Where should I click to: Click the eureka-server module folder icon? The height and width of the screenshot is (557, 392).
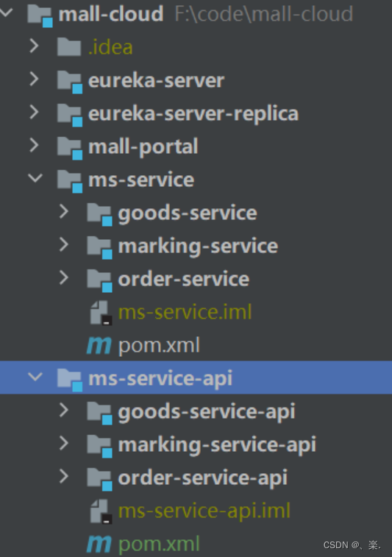[70, 82]
